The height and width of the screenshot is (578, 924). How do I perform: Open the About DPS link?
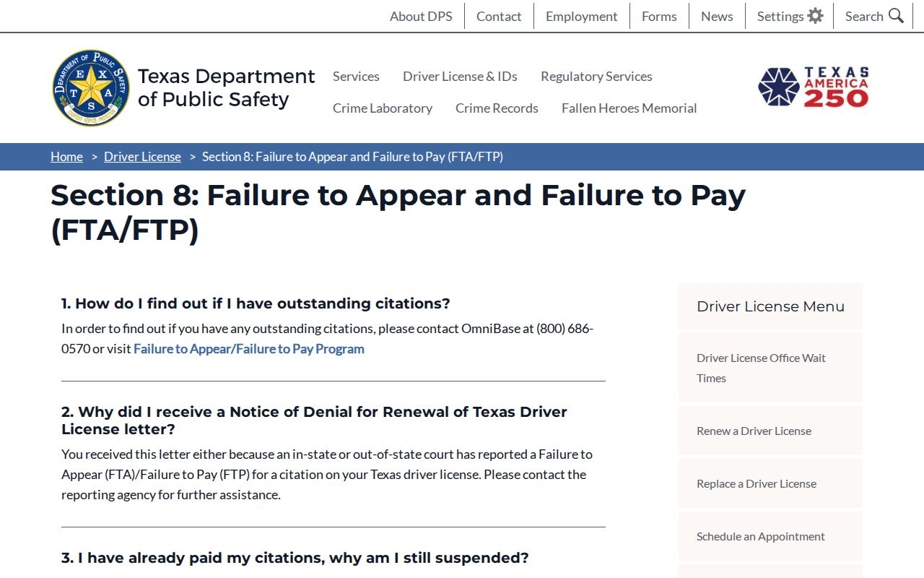421,16
